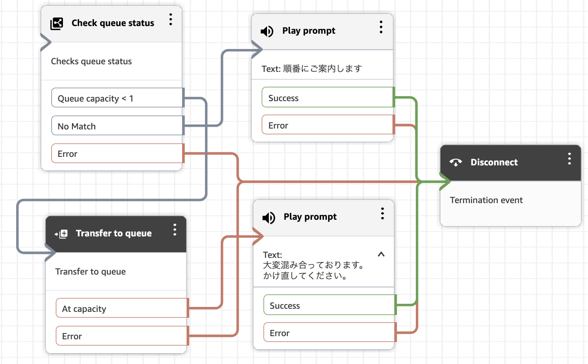The width and height of the screenshot is (588, 364).
Task: Select the At capacity branch
Action: [x=122, y=308]
